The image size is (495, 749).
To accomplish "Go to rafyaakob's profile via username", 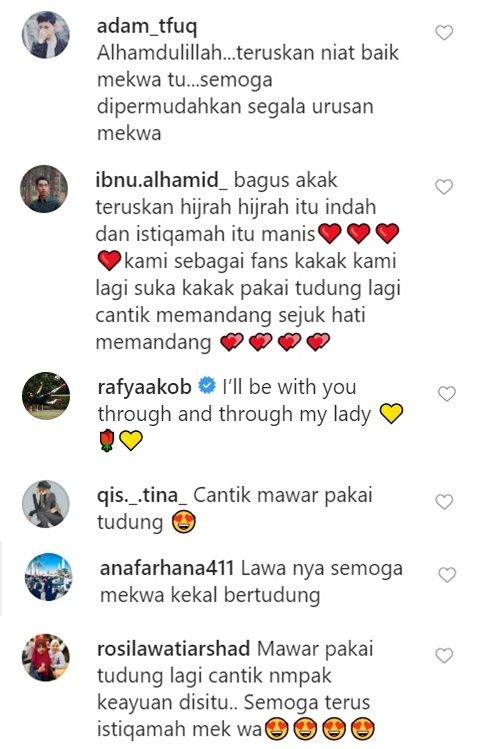I will click(x=145, y=387).
